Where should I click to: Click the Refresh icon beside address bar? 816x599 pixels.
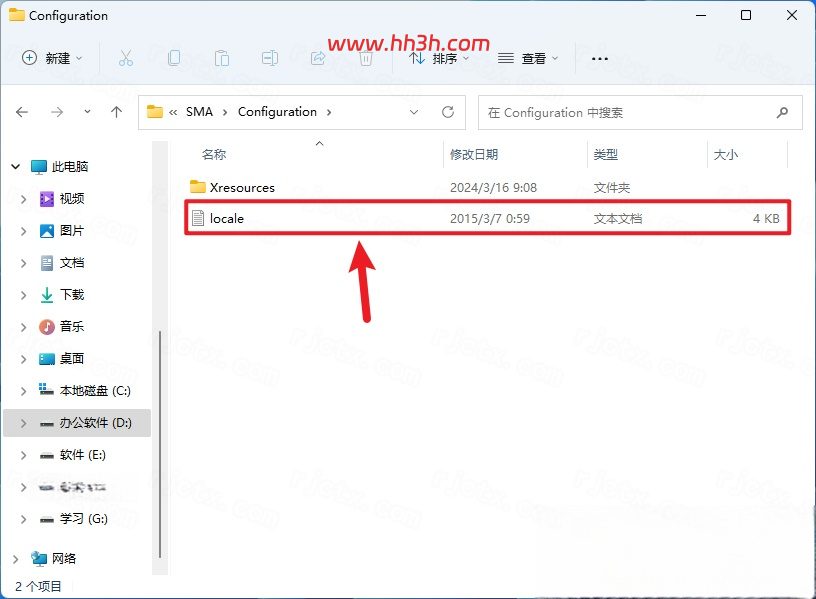448,112
